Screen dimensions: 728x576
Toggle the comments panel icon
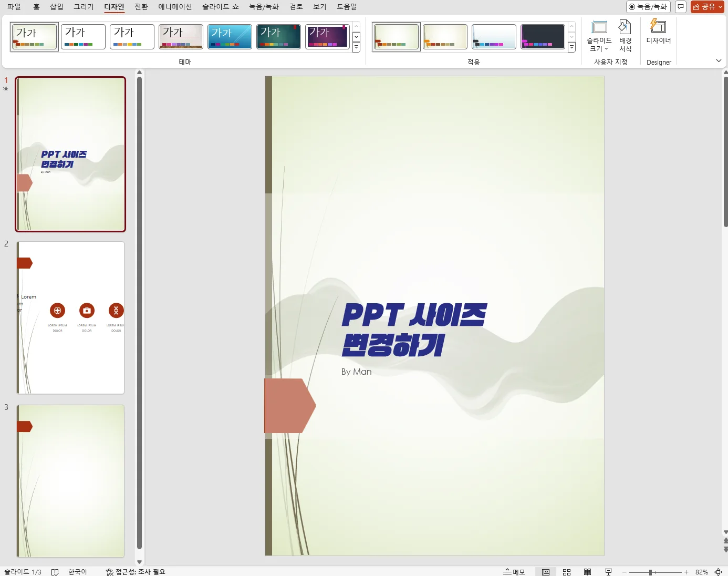click(x=680, y=7)
